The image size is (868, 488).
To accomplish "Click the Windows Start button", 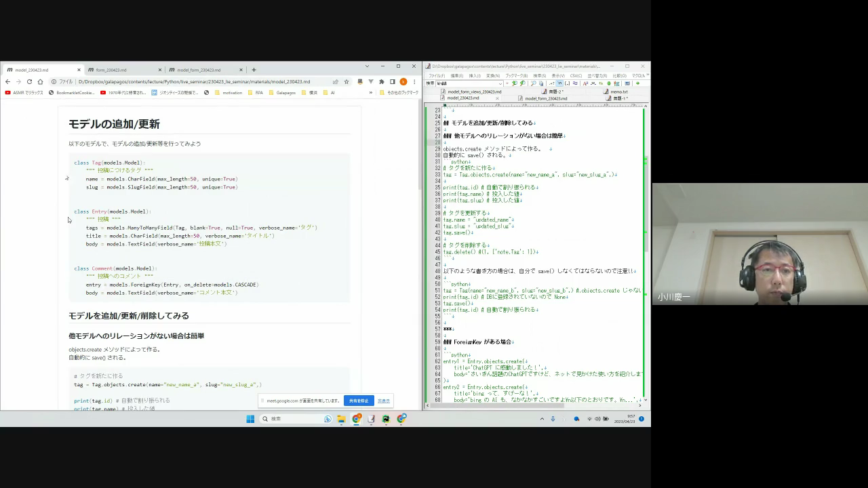I will tap(250, 419).
